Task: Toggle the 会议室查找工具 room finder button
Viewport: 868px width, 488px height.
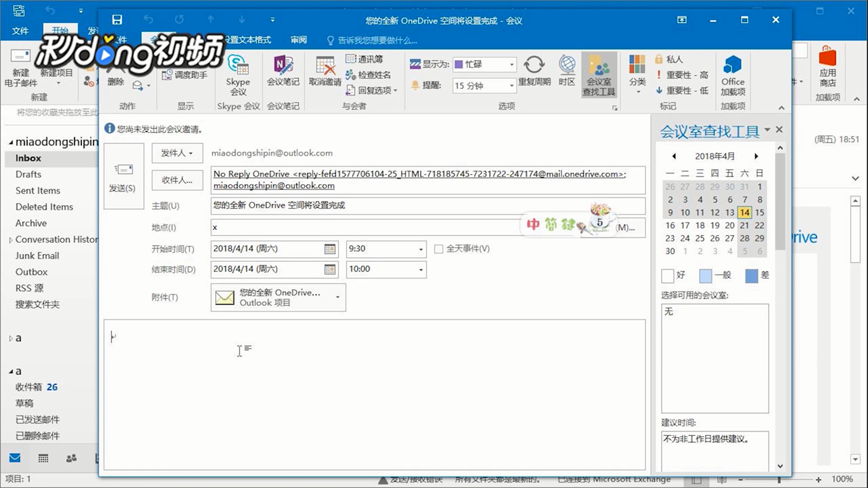Action: 599,74
